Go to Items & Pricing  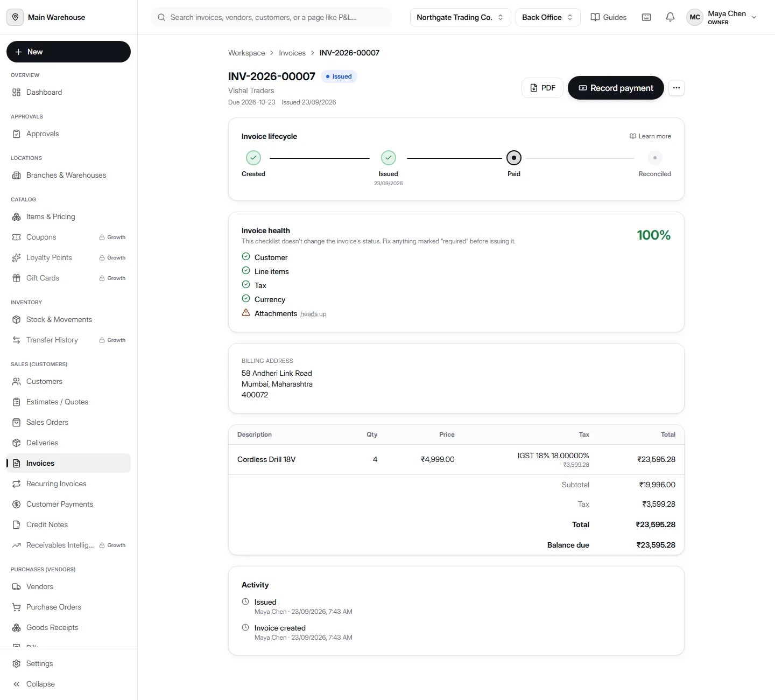68,217
